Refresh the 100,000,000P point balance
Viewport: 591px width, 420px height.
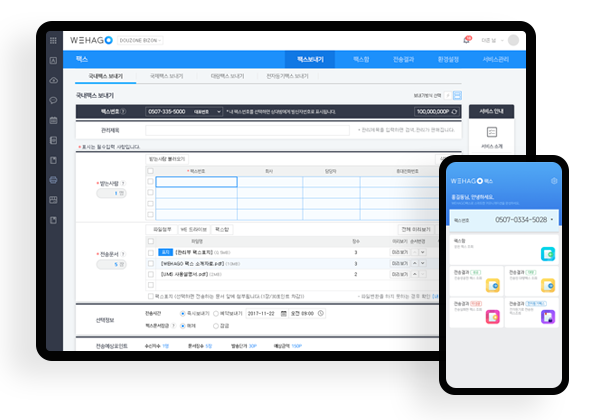click(x=455, y=112)
